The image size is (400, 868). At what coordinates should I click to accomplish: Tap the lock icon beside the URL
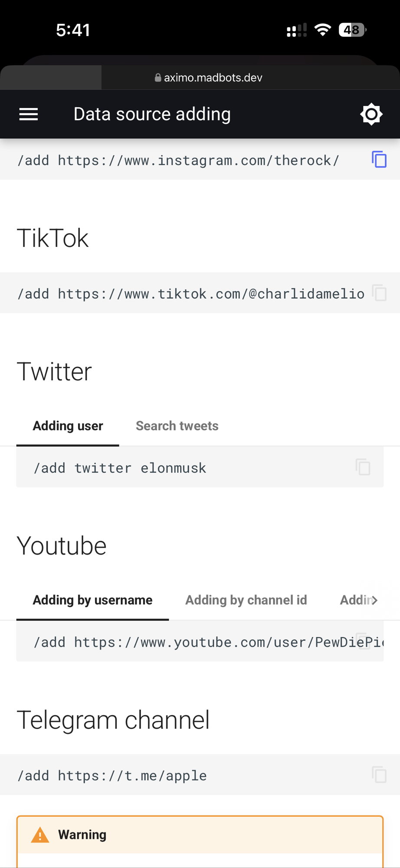point(158,78)
